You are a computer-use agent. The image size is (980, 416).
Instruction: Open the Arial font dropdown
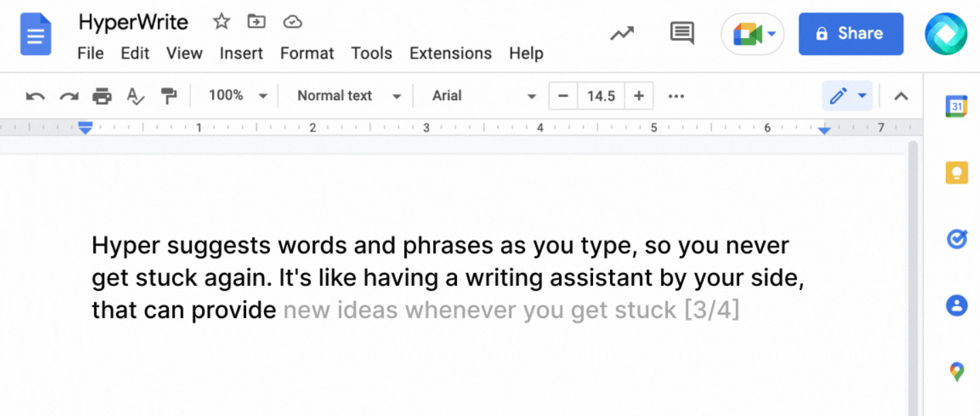coord(484,96)
